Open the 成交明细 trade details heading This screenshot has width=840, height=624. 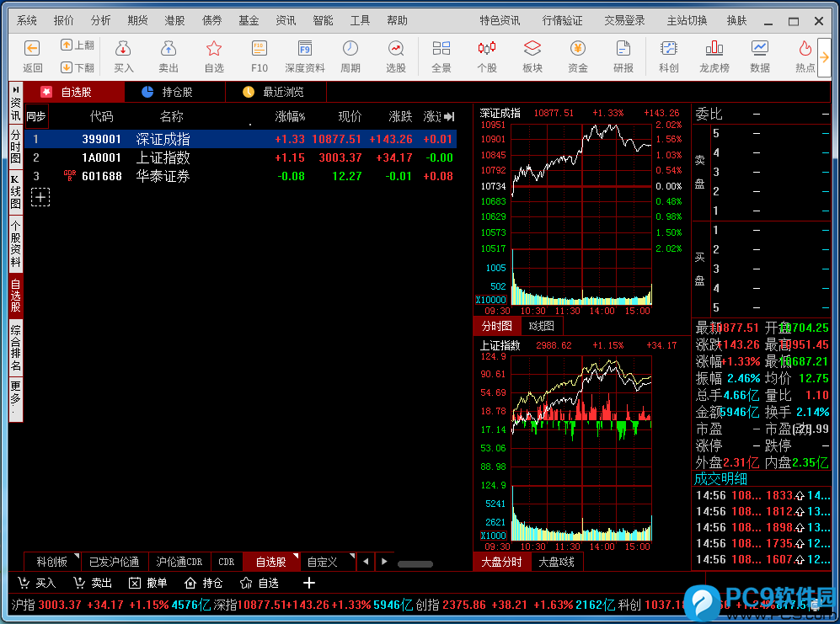[720, 478]
